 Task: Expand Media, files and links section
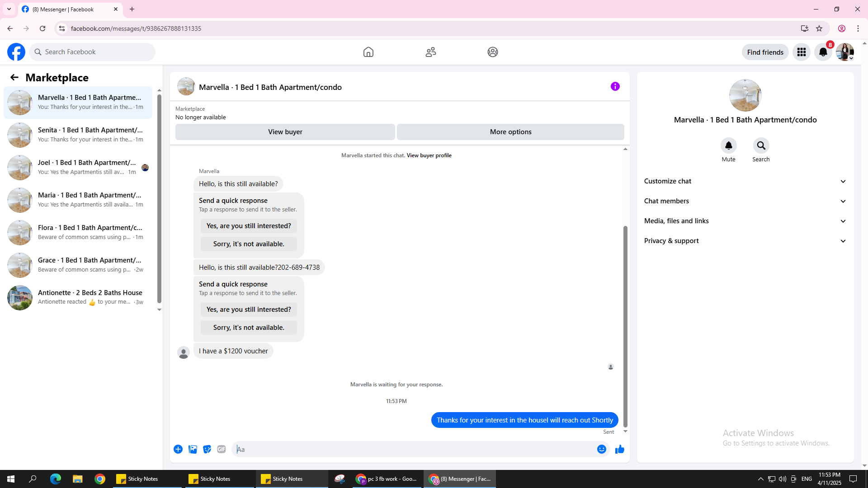(745, 221)
